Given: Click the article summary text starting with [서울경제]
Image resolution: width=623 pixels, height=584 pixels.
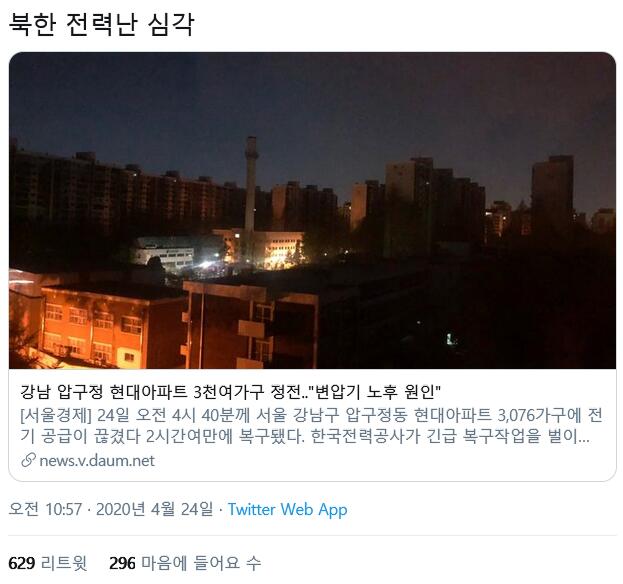Looking at the screenshot, I should pyautogui.click(x=312, y=426).
